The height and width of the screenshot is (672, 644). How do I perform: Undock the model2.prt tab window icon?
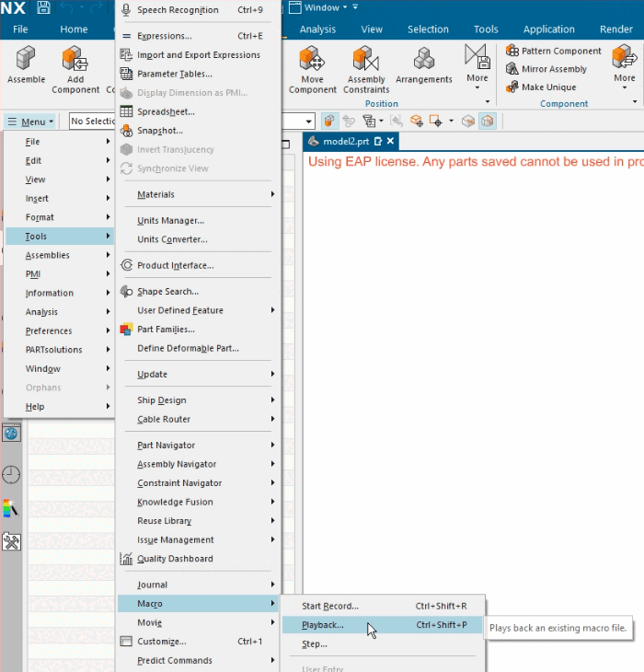tap(378, 141)
